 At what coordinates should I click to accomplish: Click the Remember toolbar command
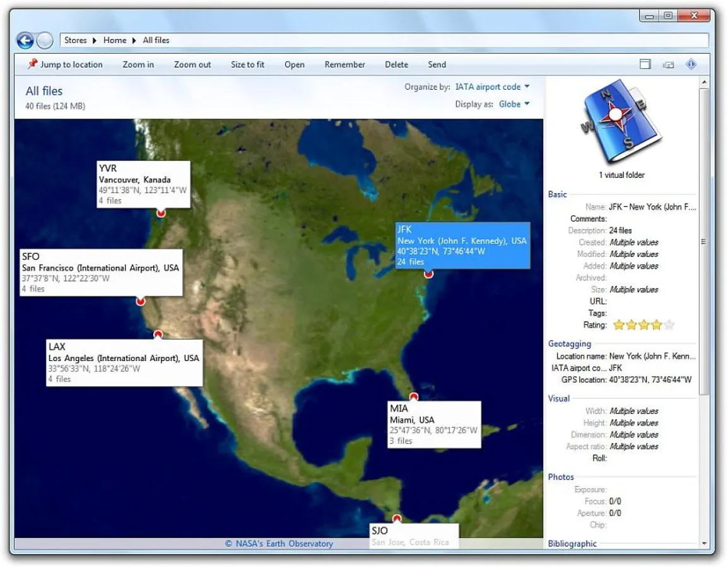tap(344, 64)
